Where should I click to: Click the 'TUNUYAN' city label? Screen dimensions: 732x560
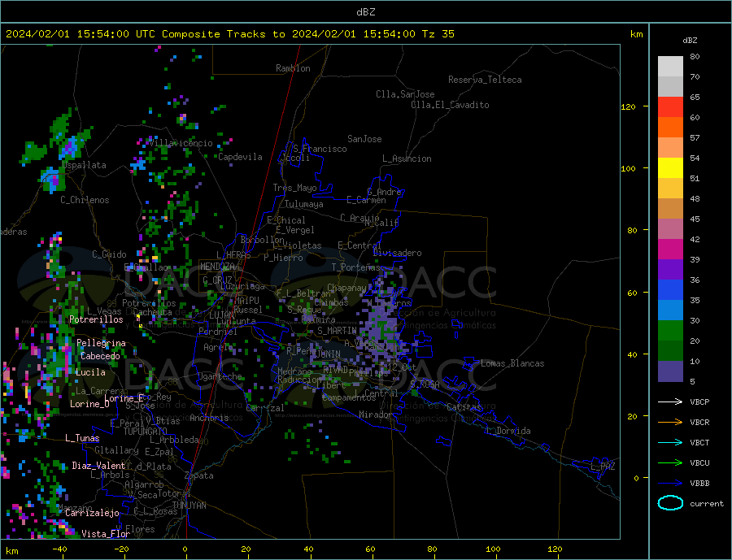(189, 506)
